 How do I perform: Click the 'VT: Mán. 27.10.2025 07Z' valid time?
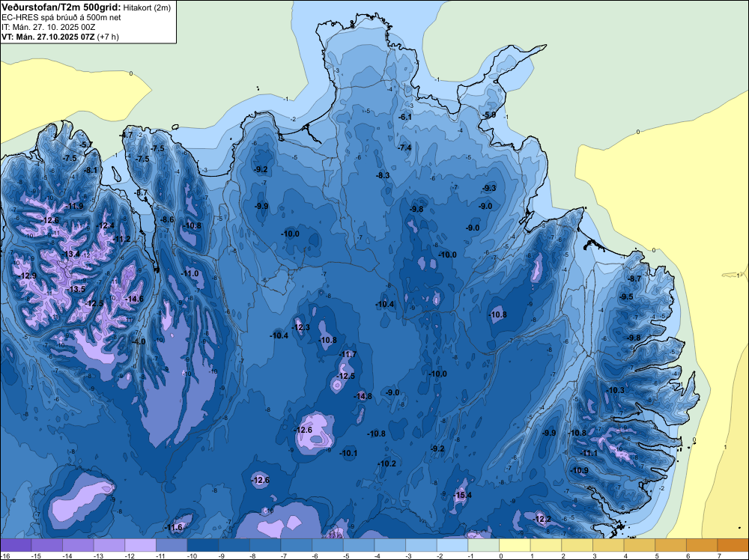tap(48, 37)
